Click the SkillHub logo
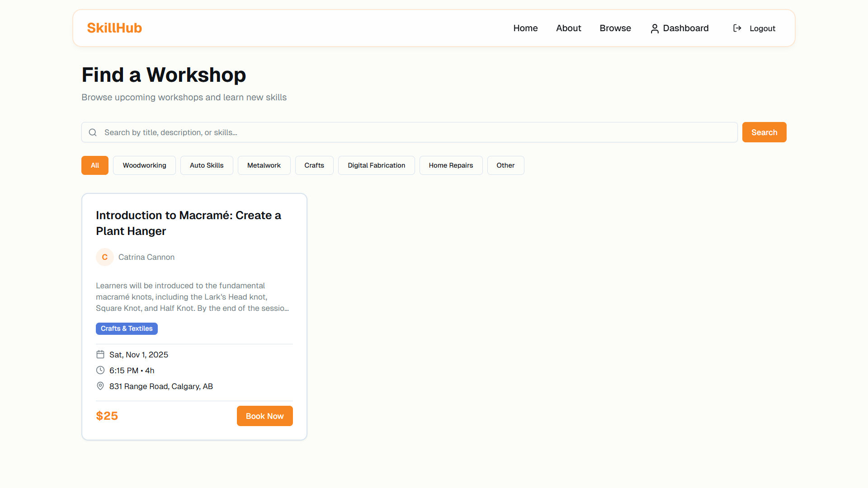The height and width of the screenshot is (488, 868). coord(114,28)
